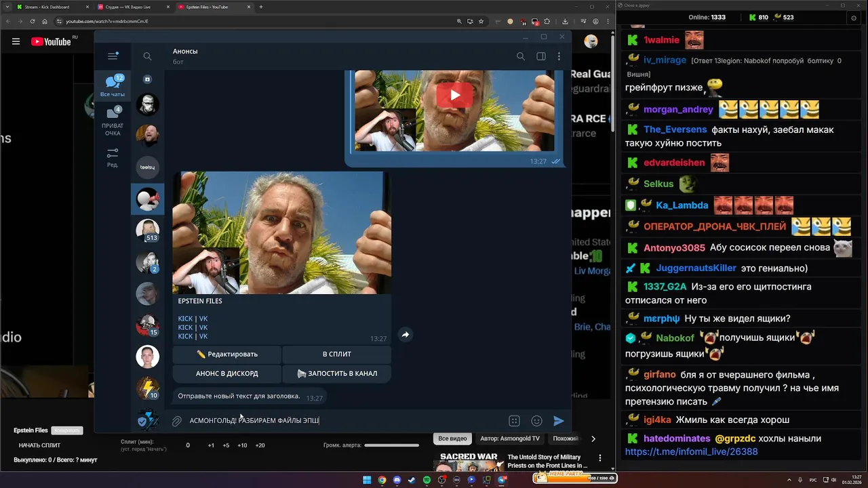Open browser extensions puzzle icon
Viewport: 868px width, 488px height.
click(x=547, y=21)
